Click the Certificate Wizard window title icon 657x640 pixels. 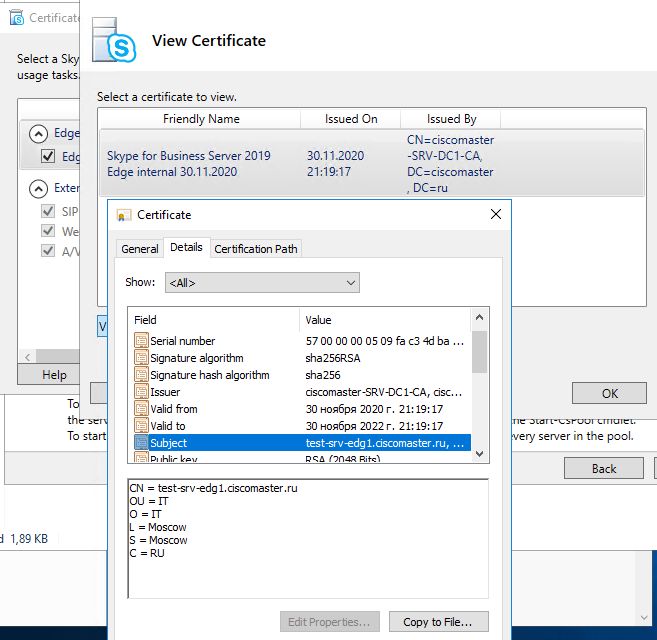pos(17,18)
